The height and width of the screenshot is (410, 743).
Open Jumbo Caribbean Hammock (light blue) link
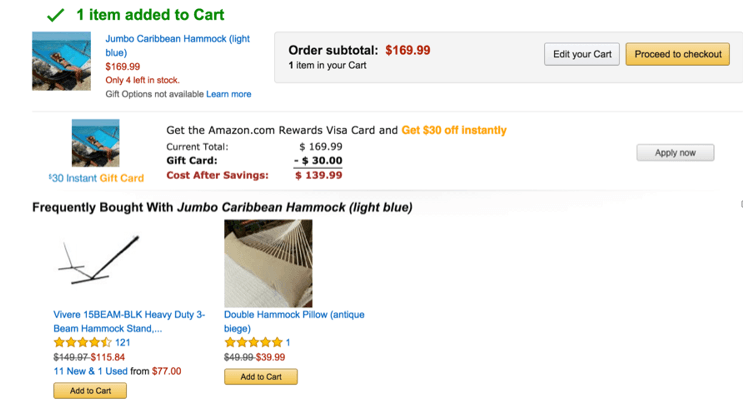(x=177, y=46)
